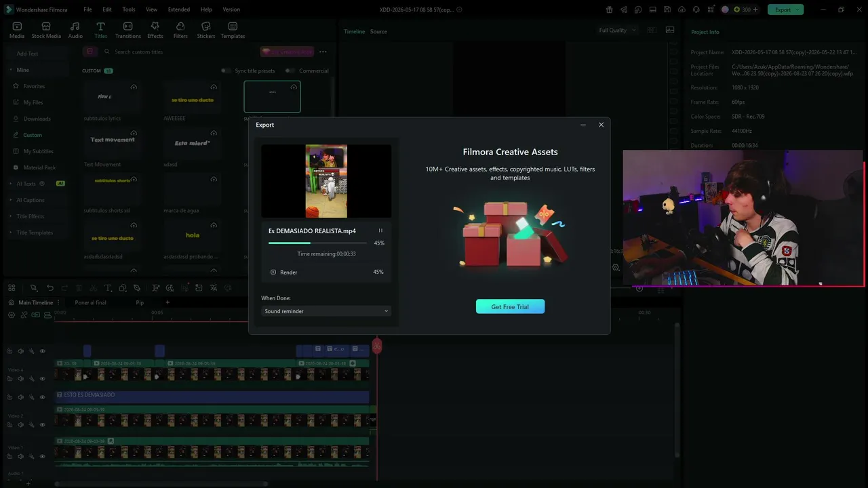868x488 pixels.
Task: Open the Filters library
Action: (180, 30)
